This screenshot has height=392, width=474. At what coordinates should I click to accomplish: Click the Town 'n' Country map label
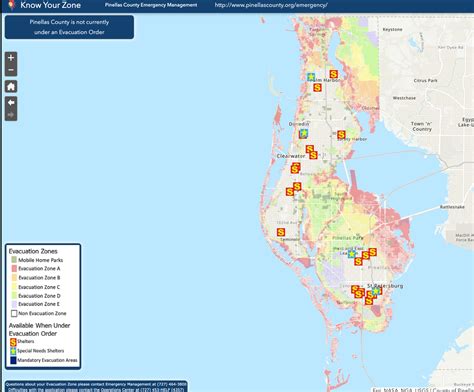pyautogui.click(x=422, y=126)
